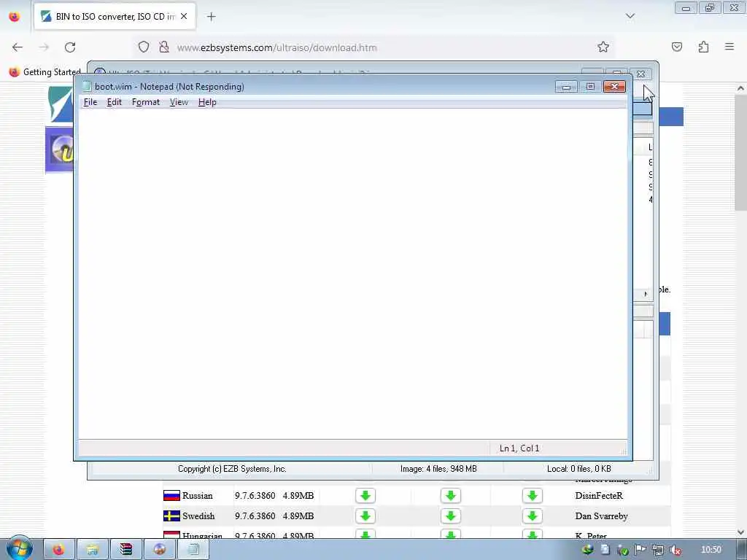The height and width of the screenshot is (560, 747).
Task: Close the not-responding boot.wim Notepad window
Action: coord(614,87)
